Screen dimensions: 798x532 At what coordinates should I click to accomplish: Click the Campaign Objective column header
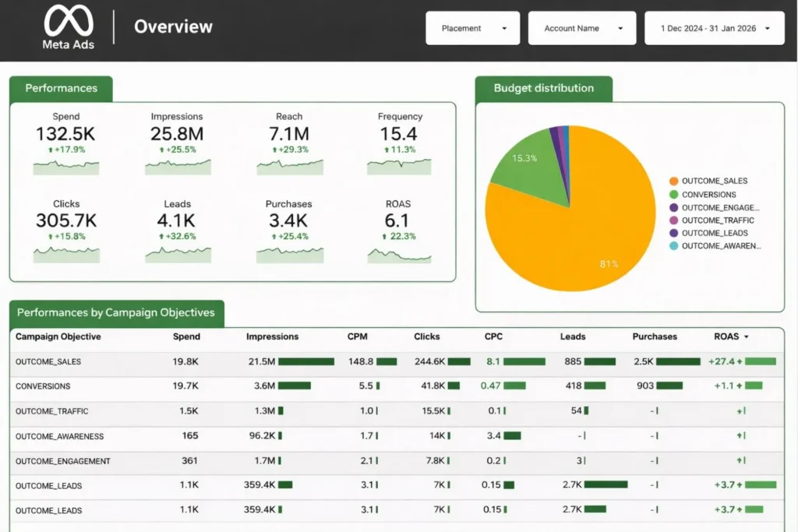57,336
